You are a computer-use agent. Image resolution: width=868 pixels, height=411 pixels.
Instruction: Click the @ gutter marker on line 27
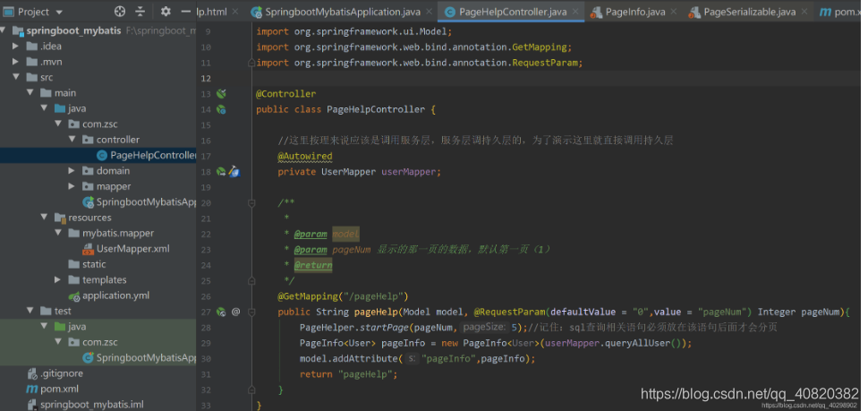coord(235,312)
